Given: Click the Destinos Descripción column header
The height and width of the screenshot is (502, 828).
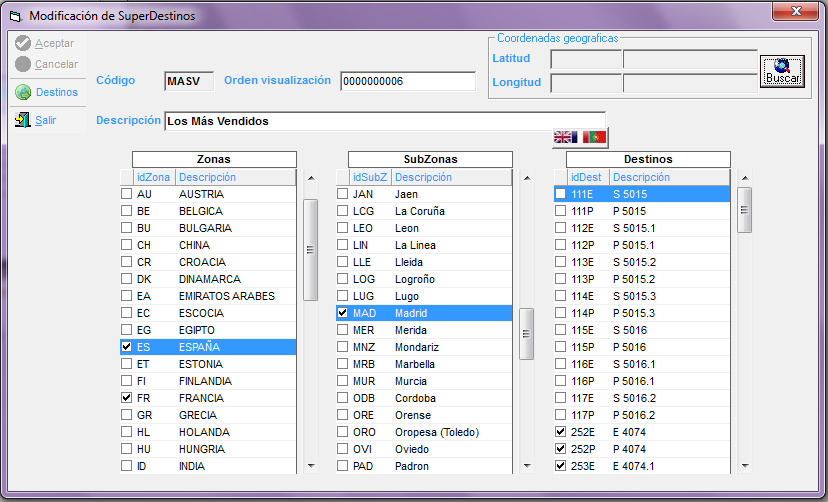Looking at the screenshot, I should click(670, 177).
